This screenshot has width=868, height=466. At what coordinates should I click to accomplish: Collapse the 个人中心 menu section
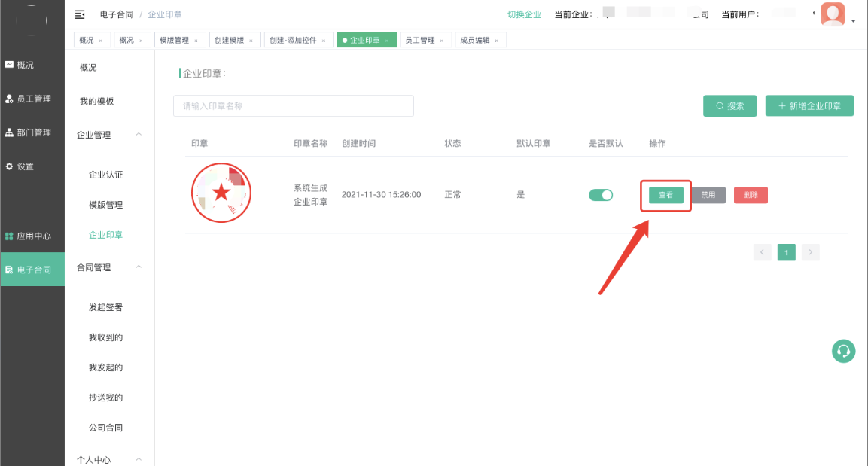coord(139,459)
